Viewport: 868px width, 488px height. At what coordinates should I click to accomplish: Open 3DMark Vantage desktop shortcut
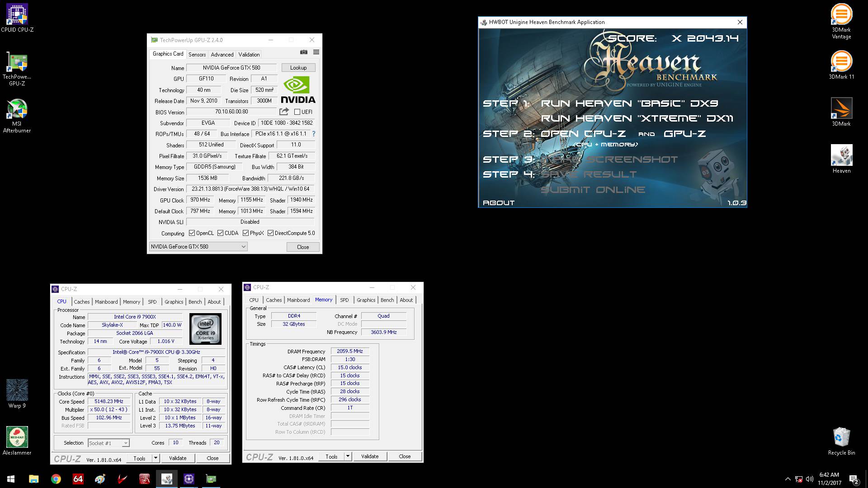[x=841, y=22]
